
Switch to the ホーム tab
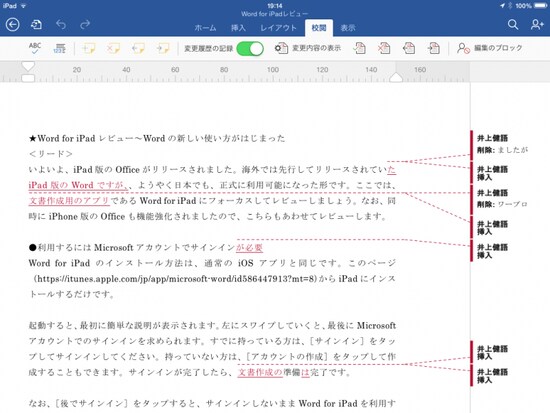(205, 28)
